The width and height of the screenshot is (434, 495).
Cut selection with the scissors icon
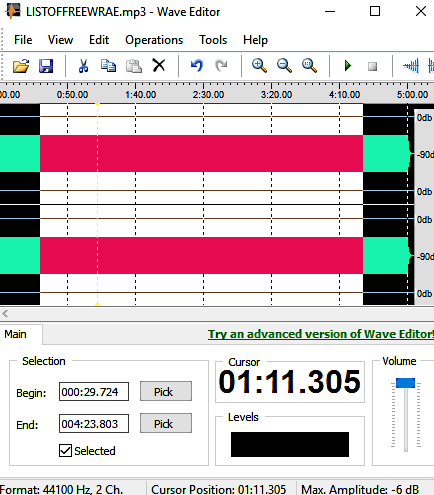click(x=83, y=66)
